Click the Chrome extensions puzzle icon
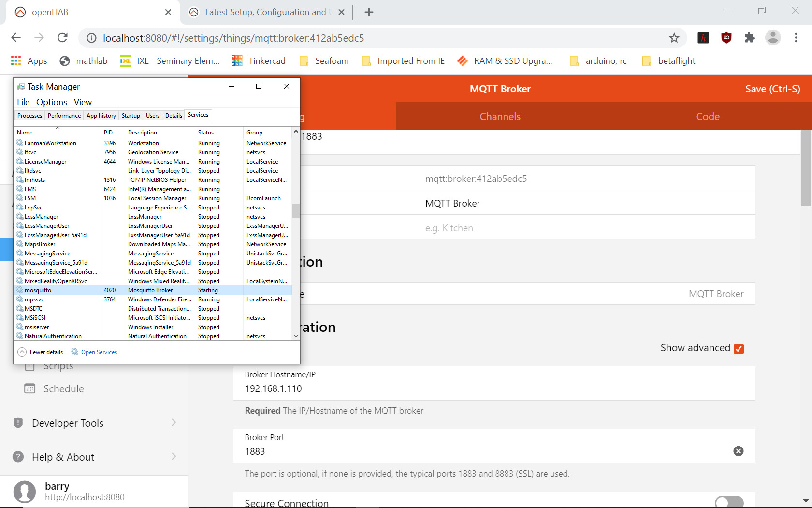Image resolution: width=812 pixels, height=508 pixels. point(749,38)
